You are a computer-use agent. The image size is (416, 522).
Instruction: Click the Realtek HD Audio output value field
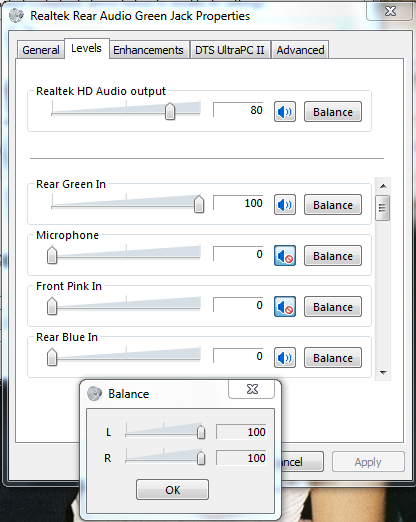[x=238, y=110]
